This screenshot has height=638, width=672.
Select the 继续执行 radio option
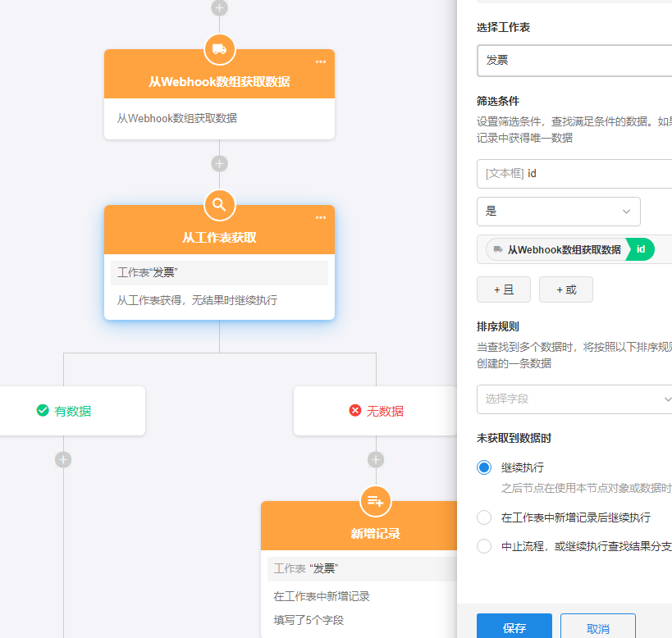coord(484,467)
